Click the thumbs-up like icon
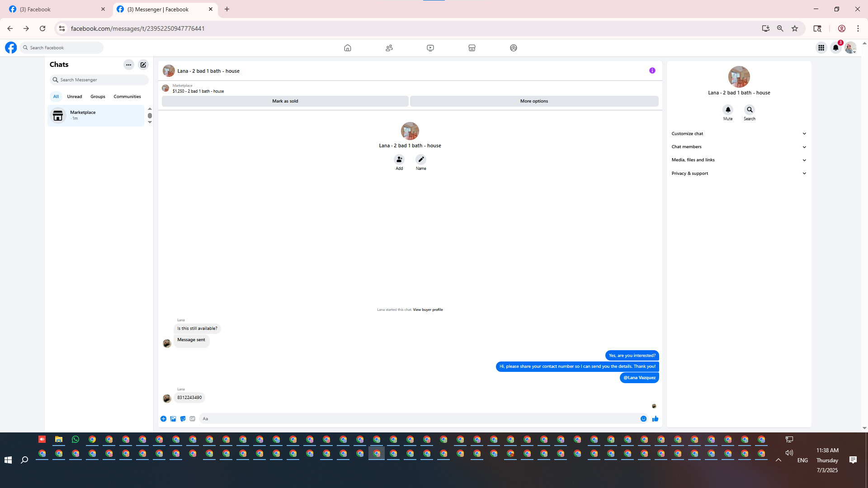The image size is (868, 488). coord(655,419)
